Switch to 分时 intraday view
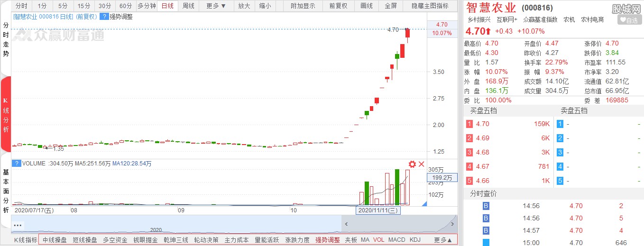 21,6
